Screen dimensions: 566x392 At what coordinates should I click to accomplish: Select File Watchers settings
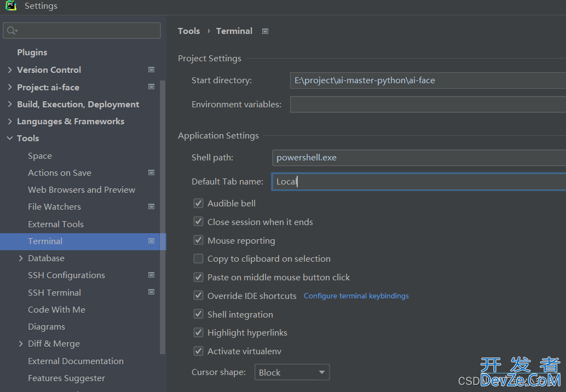click(x=55, y=207)
